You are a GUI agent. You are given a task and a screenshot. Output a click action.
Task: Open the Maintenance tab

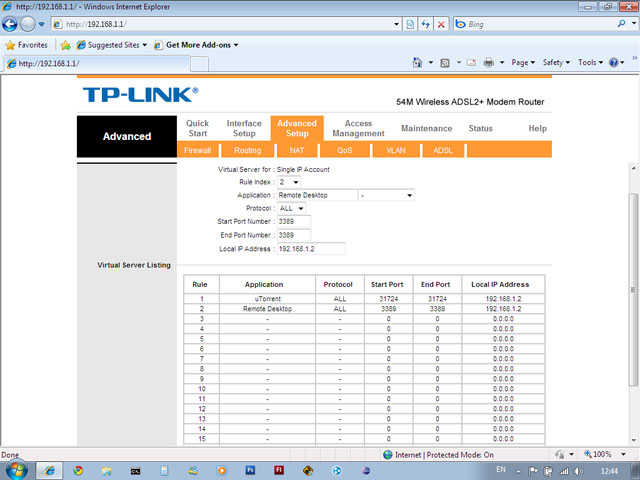click(x=427, y=128)
